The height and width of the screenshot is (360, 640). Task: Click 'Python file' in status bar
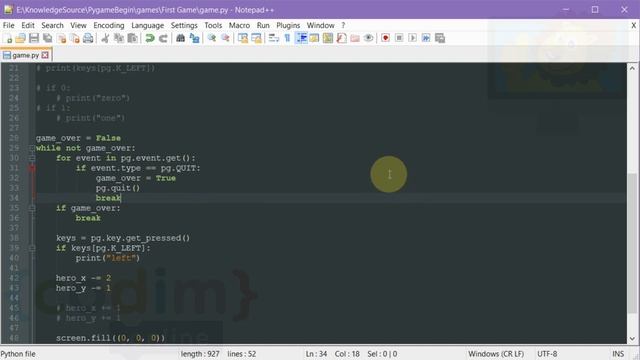click(18, 354)
